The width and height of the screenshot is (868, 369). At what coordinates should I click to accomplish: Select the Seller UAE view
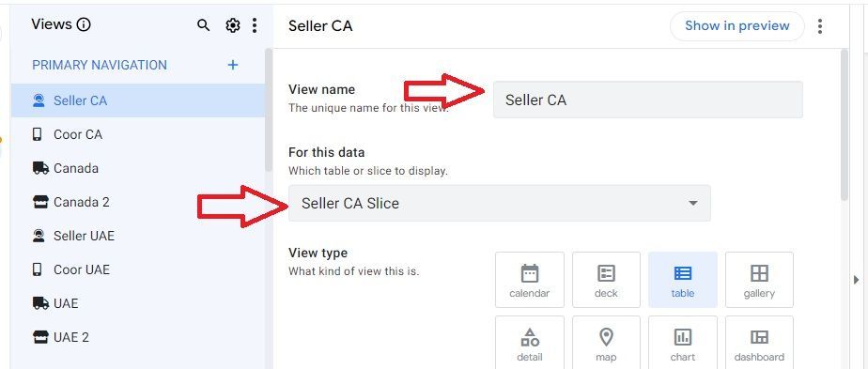[x=138, y=236]
